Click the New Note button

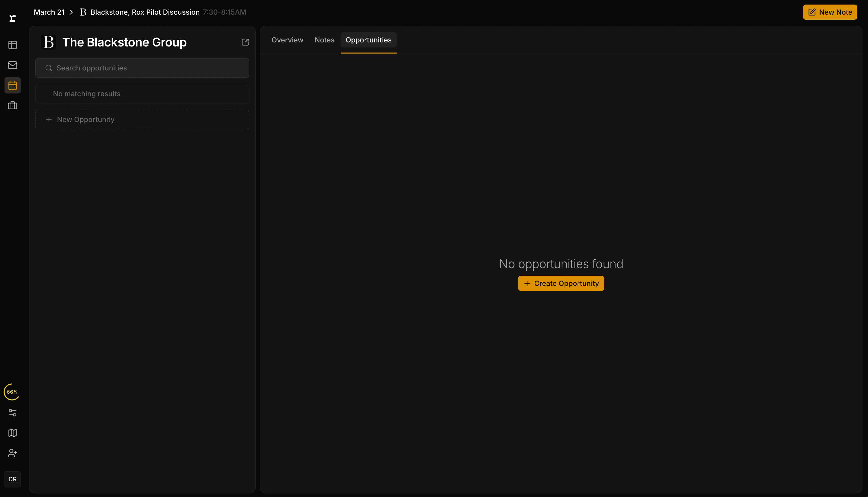830,12
